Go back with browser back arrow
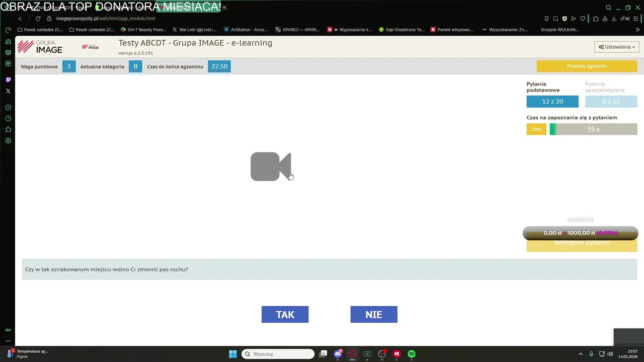 [20, 19]
